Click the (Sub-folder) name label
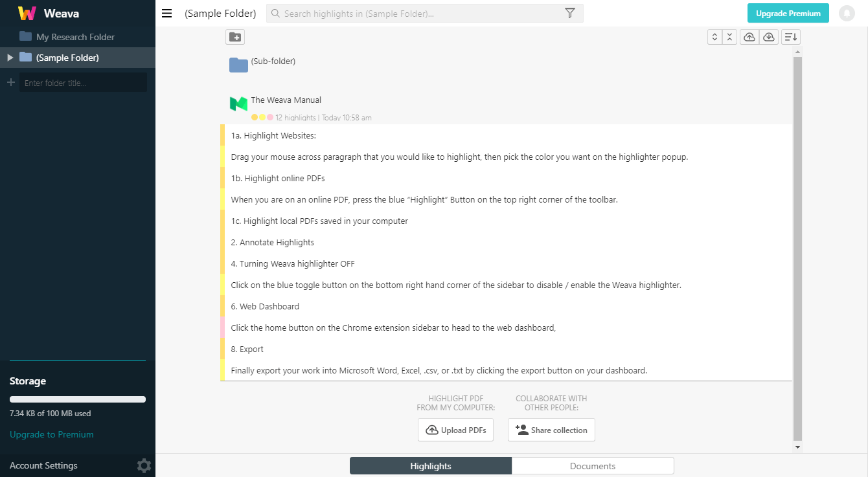 click(x=273, y=61)
